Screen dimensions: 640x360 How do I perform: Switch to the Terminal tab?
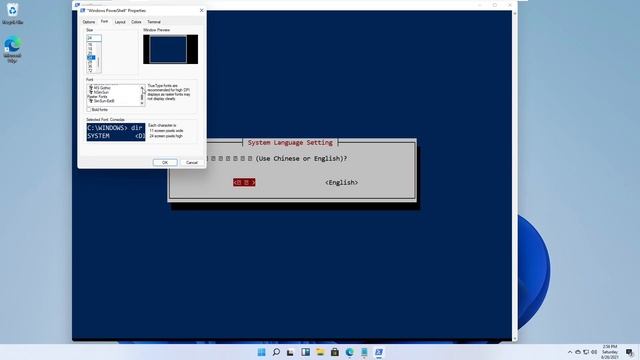[x=154, y=22]
